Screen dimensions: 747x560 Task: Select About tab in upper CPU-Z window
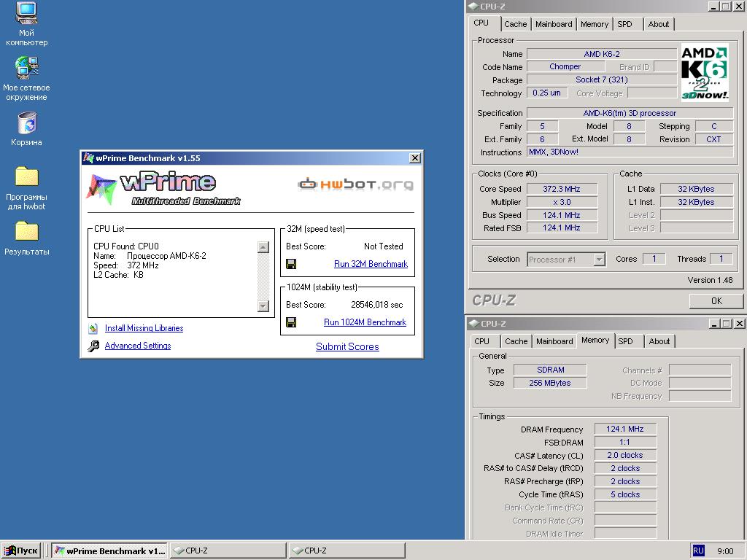point(659,24)
